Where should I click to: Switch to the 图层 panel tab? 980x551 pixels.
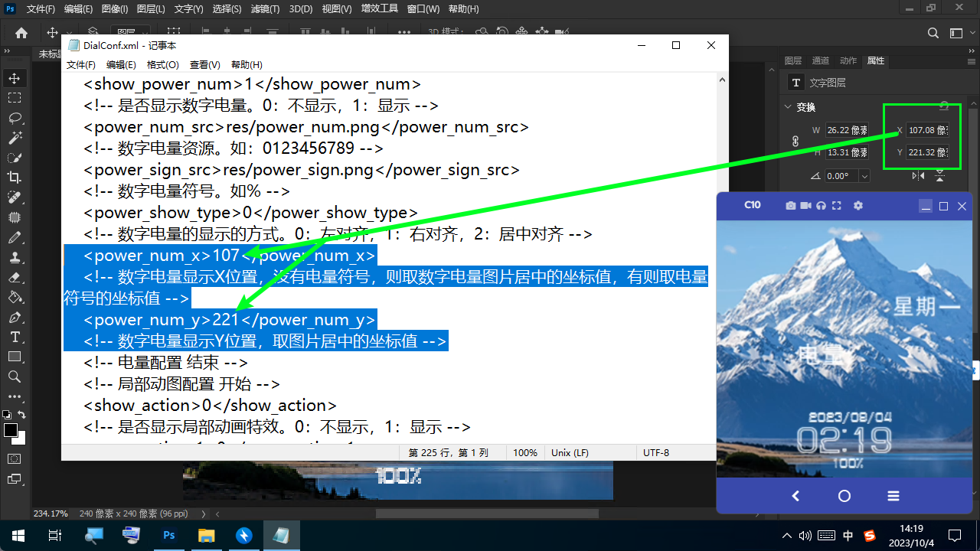(x=793, y=60)
